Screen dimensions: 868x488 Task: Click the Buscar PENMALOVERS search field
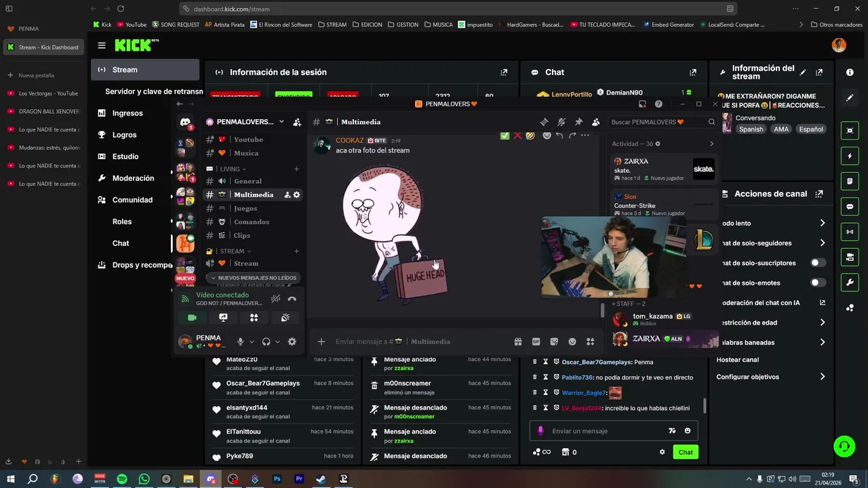[x=663, y=122]
